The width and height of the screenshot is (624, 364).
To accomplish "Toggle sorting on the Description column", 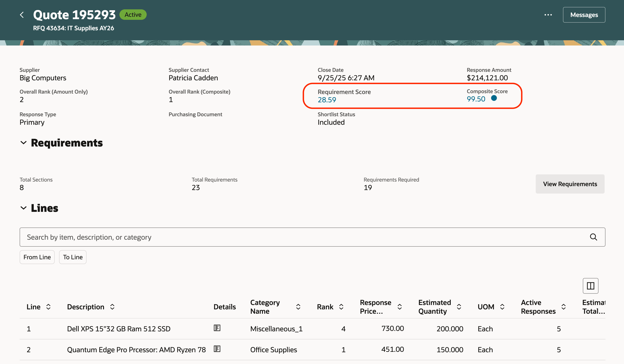I will [112, 307].
